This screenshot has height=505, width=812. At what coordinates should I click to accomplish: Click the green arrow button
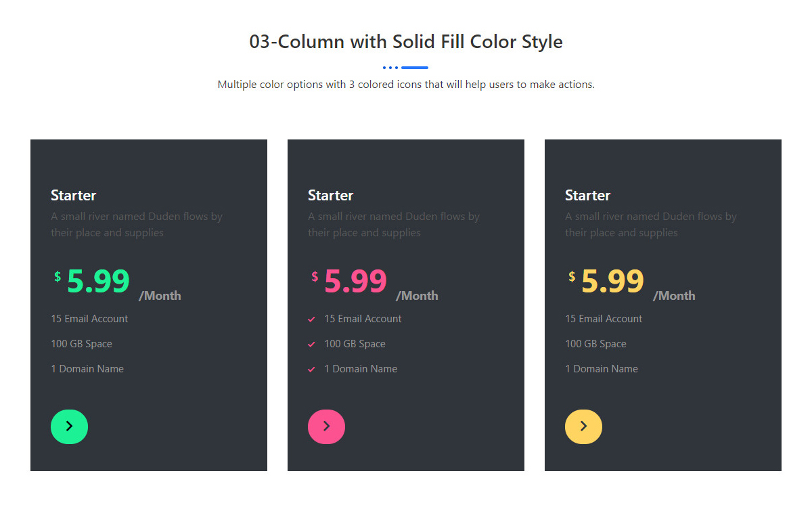click(69, 426)
